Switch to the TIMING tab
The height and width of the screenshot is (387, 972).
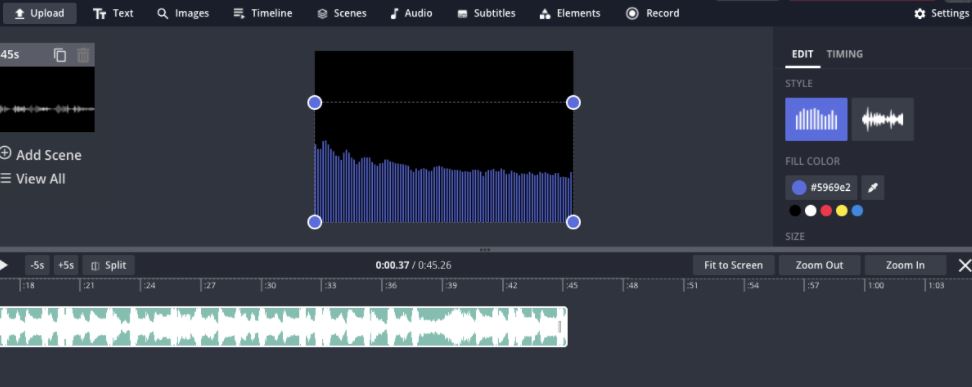(844, 54)
